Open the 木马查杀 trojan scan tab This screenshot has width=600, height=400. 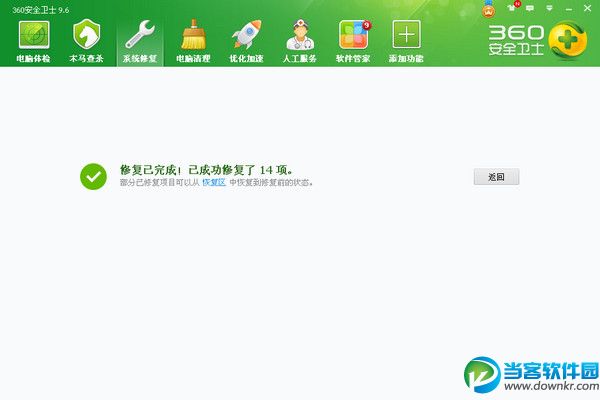86,41
